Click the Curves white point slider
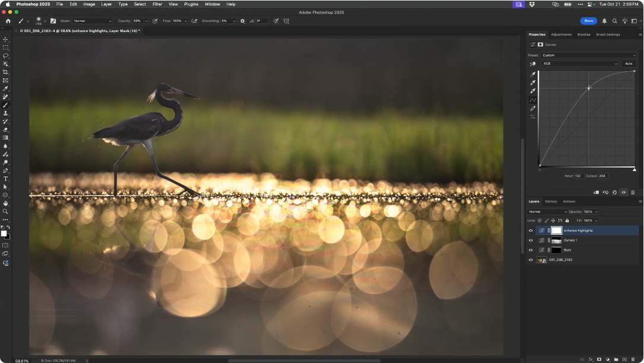The image size is (644, 363). pyautogui.click(x=634, y=169)
